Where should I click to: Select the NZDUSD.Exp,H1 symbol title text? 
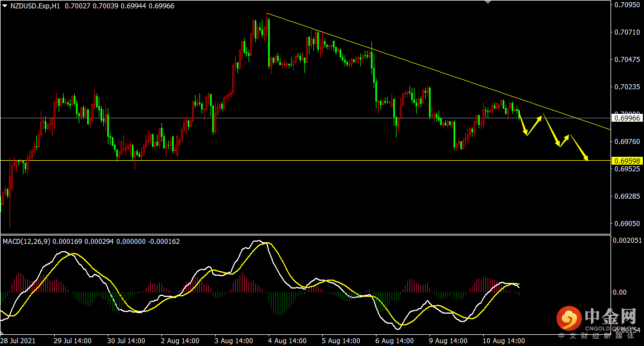pyautogui.click(x=35, y=6)
